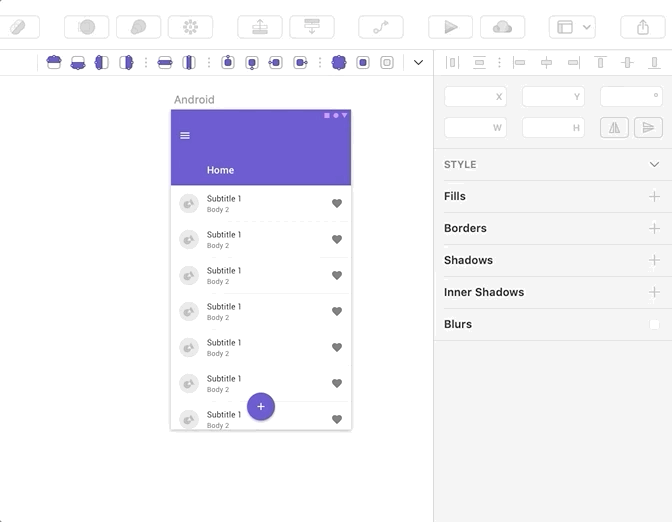Align layers to left edge
Viewport: 672px width, 522px height.
[x=519, y=63]
